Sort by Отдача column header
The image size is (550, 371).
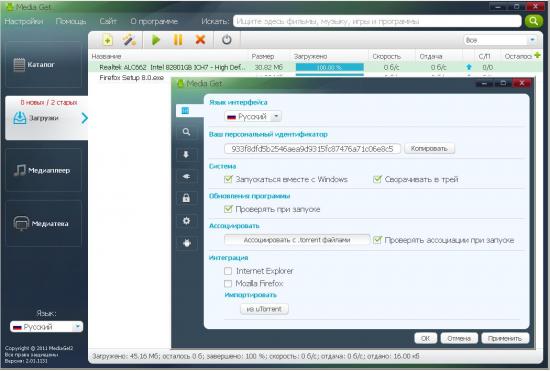[x=431, y=56]
